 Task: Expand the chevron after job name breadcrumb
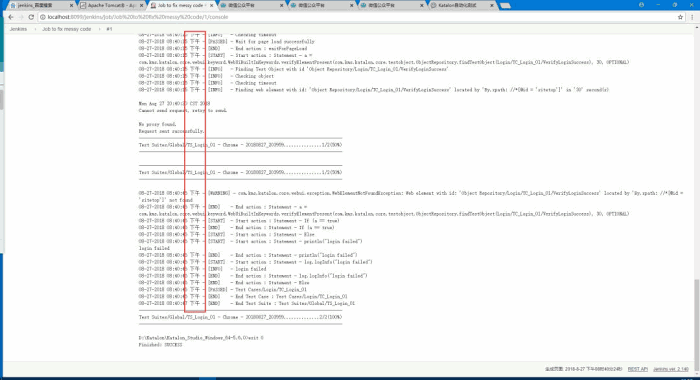[99, 29]
